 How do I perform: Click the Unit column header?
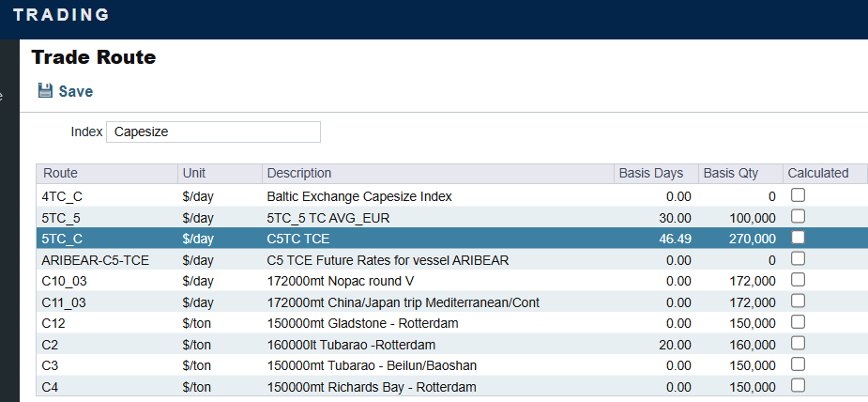220,174
